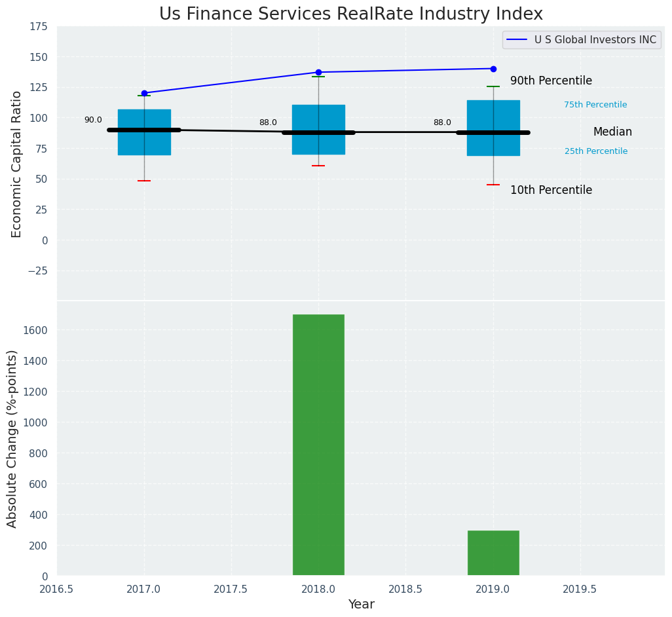Select the tall green bar at 2018
Screen dimensions: 672x617
pyautogui.click(x=318, y=445)
